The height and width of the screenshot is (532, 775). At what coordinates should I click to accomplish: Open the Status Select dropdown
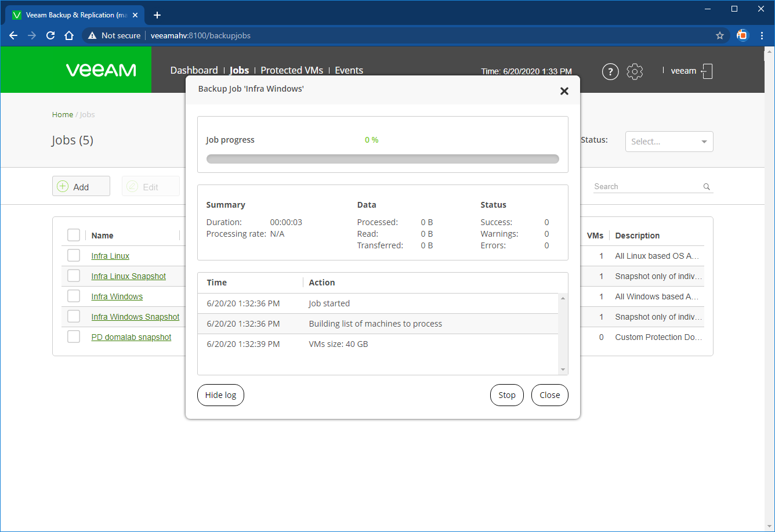[x=669, y=141]
